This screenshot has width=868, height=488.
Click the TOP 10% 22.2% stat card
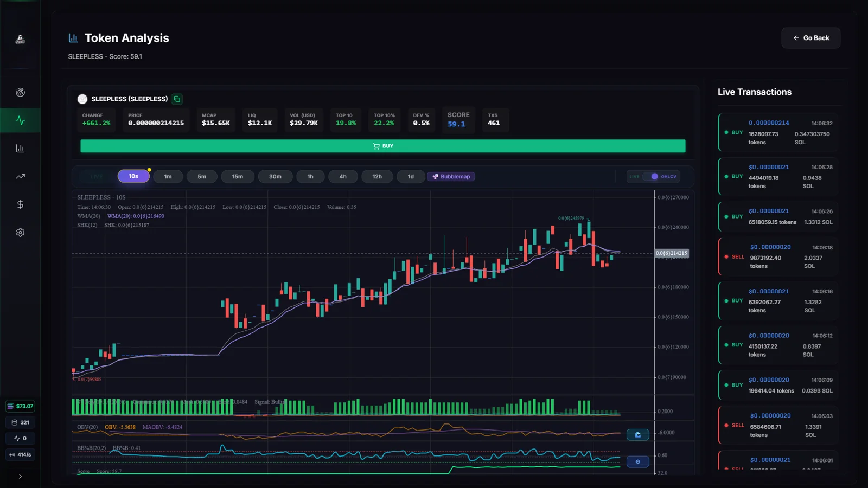pyautogui.click(x=384, y=120)
